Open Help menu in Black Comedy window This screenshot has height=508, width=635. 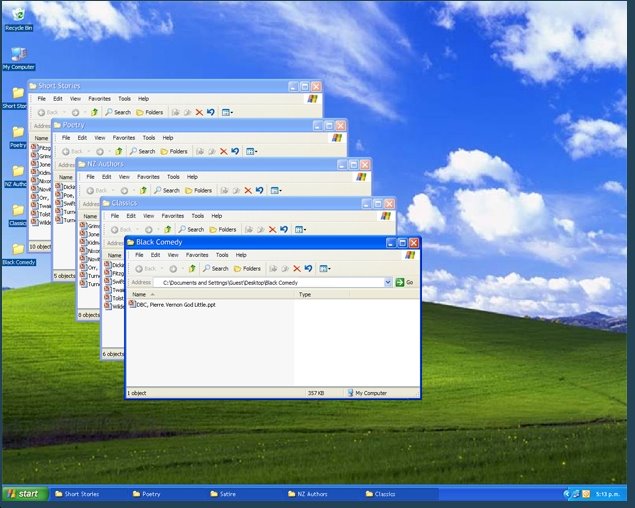click(x=241, y=255)
